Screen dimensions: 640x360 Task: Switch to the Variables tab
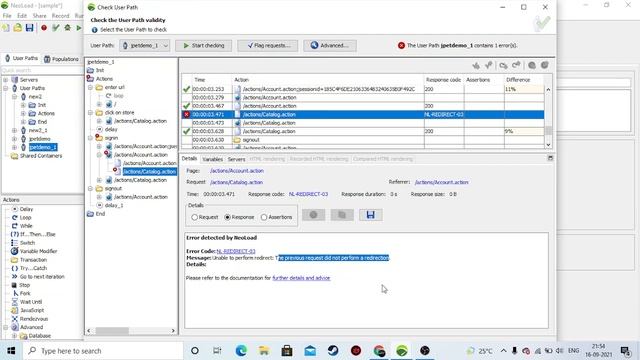click(213, 159)
